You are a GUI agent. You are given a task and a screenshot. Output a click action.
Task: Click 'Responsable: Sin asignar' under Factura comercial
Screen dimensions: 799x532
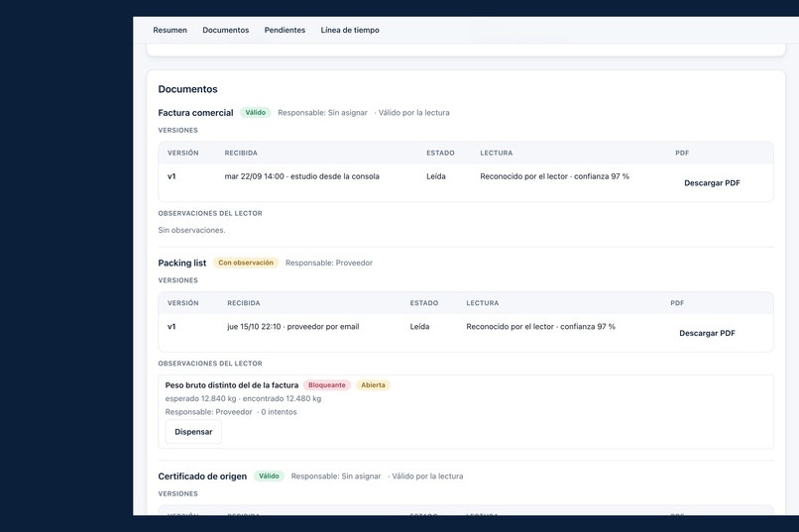tap(322, 113)
